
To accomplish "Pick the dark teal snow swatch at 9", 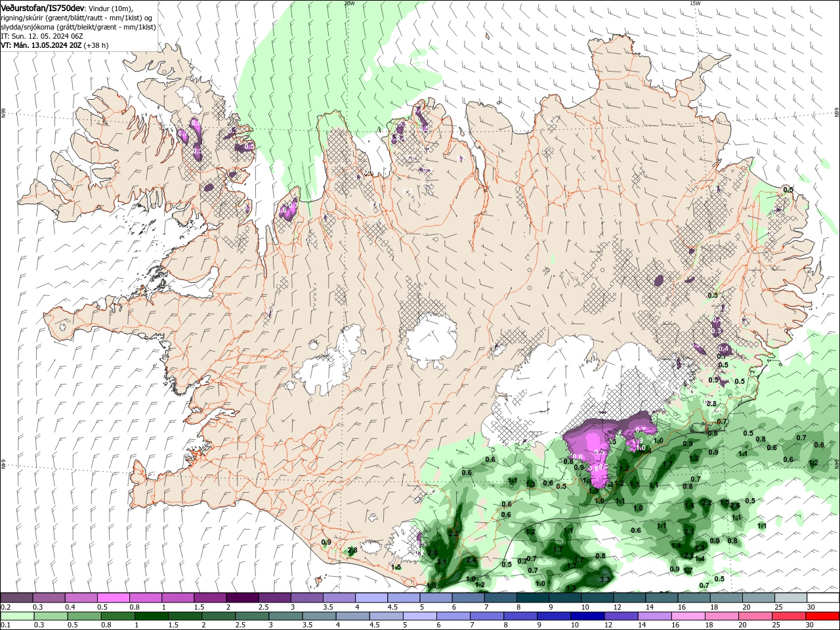I will 564,598.
